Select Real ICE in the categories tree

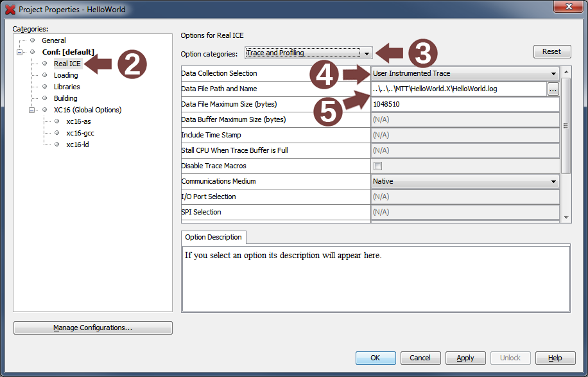67,64
